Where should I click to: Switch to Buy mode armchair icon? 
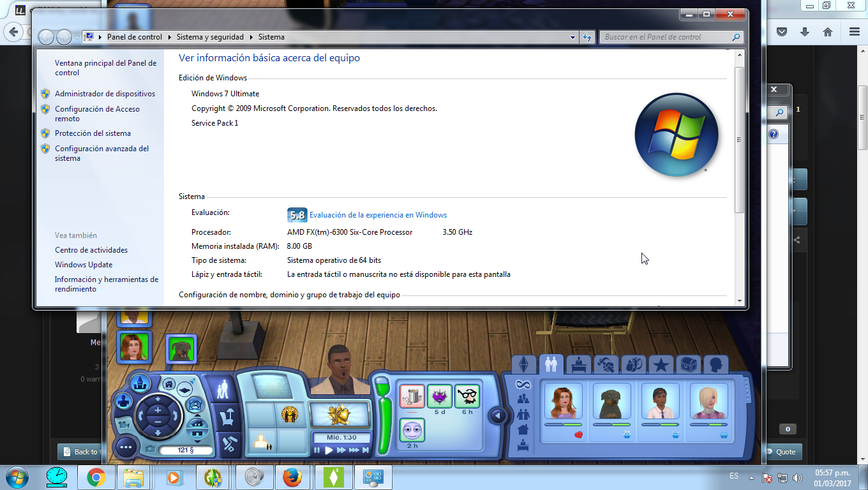pyautogui.click(x=227, y=418)
